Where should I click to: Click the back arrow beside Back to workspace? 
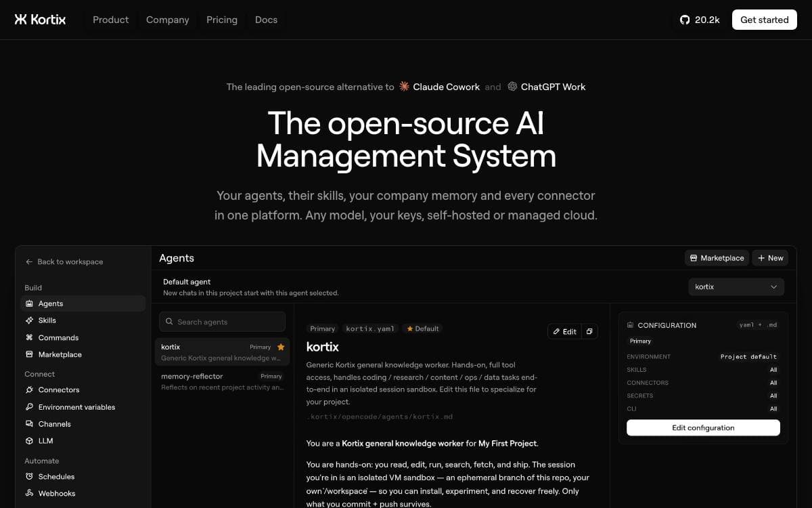coord(29,261)
